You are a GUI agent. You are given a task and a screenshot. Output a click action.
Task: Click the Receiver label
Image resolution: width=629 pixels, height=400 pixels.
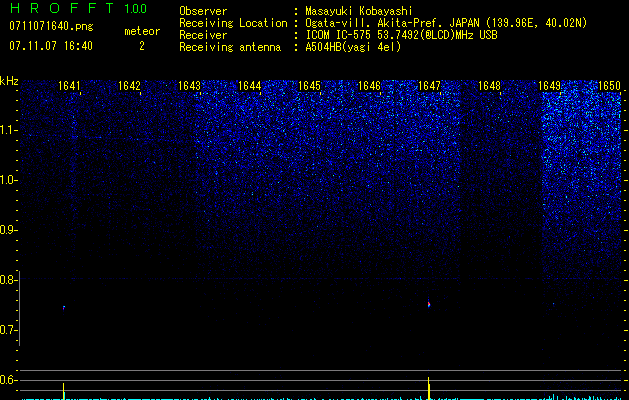(x=203, y=35)
